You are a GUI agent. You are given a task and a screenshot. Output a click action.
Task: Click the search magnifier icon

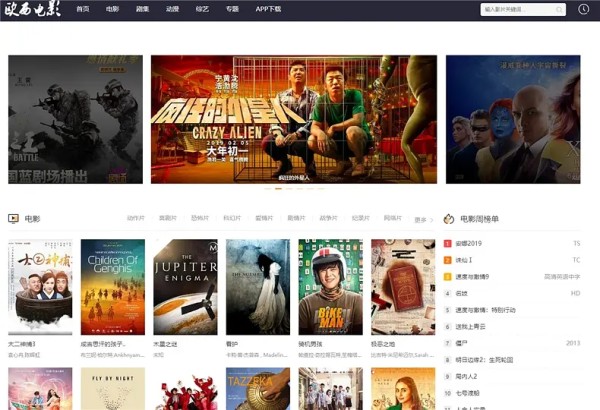(559, 10)
